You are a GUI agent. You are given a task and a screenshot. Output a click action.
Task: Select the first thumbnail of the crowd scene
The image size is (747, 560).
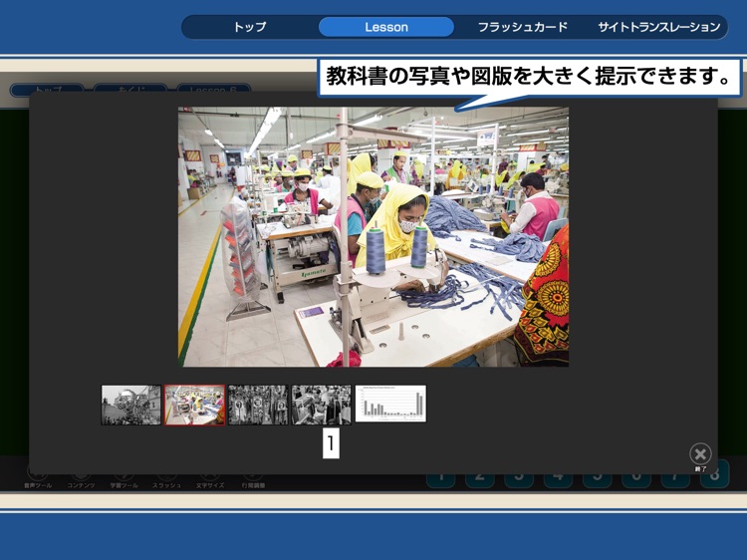(131, 405)
